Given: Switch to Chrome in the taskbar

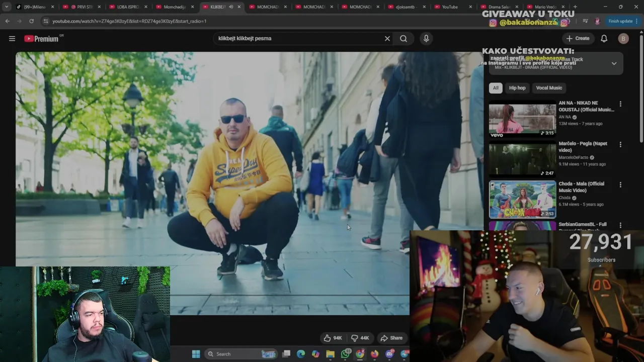Looking at the screenshot, I should pyautogui.click(x=360, y=354).
